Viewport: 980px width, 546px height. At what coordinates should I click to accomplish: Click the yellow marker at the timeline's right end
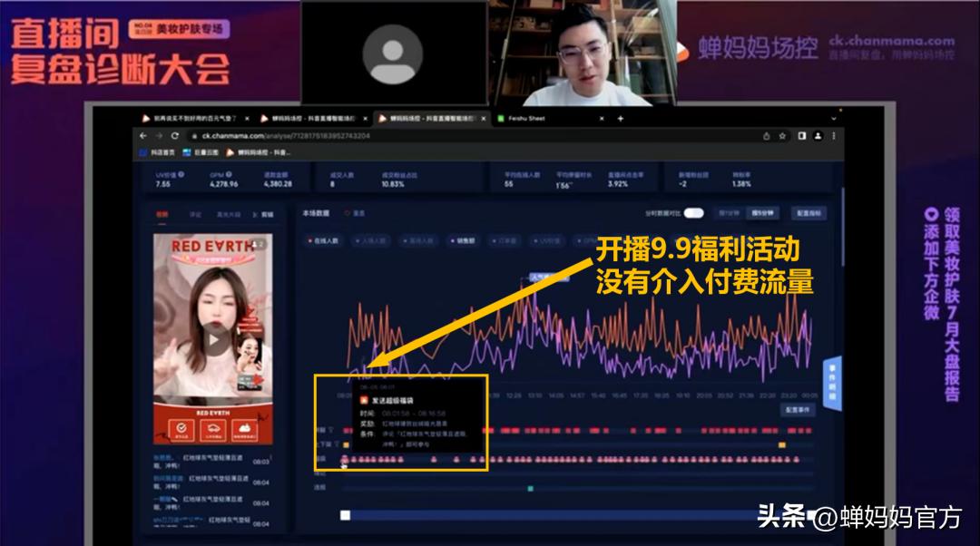pos(781,444)
